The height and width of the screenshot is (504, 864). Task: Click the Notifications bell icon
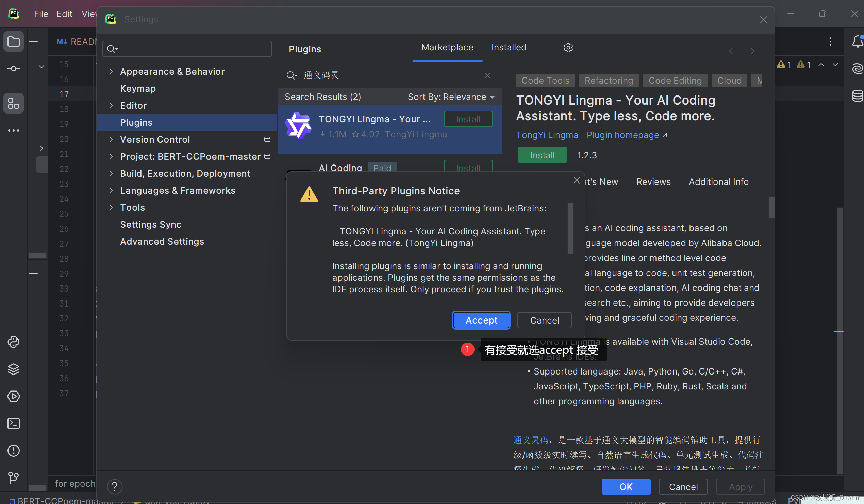pyautogui.click(x=857, y=41)
